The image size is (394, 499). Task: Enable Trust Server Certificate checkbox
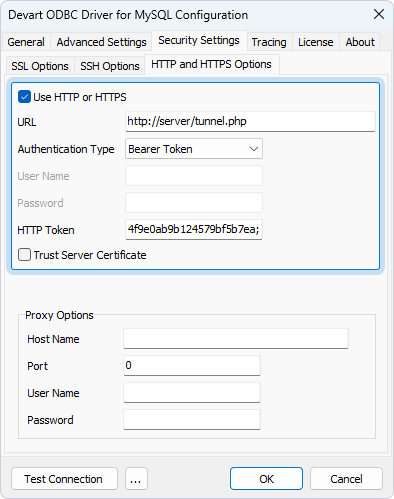coord(24,255)
